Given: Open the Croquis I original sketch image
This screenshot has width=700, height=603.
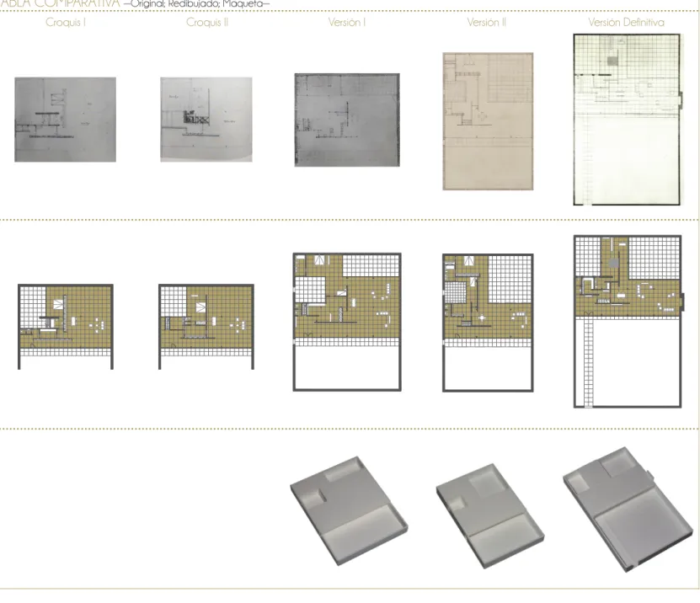Looking at the screenshot, I should click(65, 120).
